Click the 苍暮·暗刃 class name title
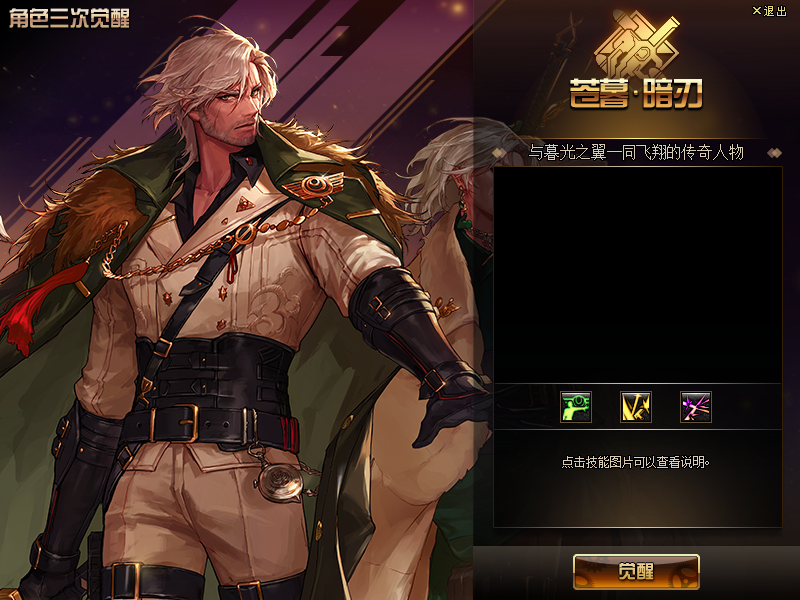 tap(636, 94)
